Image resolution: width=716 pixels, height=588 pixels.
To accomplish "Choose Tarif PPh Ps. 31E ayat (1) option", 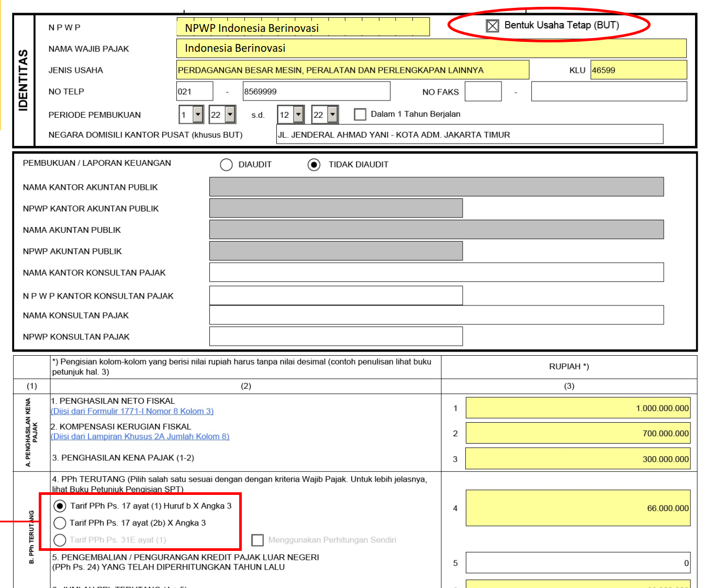I will [60, 540].
